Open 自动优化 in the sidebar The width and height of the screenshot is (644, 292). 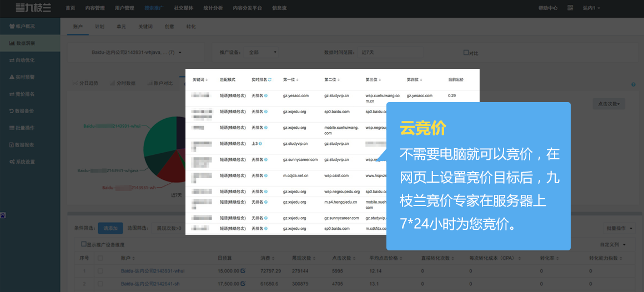30,60
